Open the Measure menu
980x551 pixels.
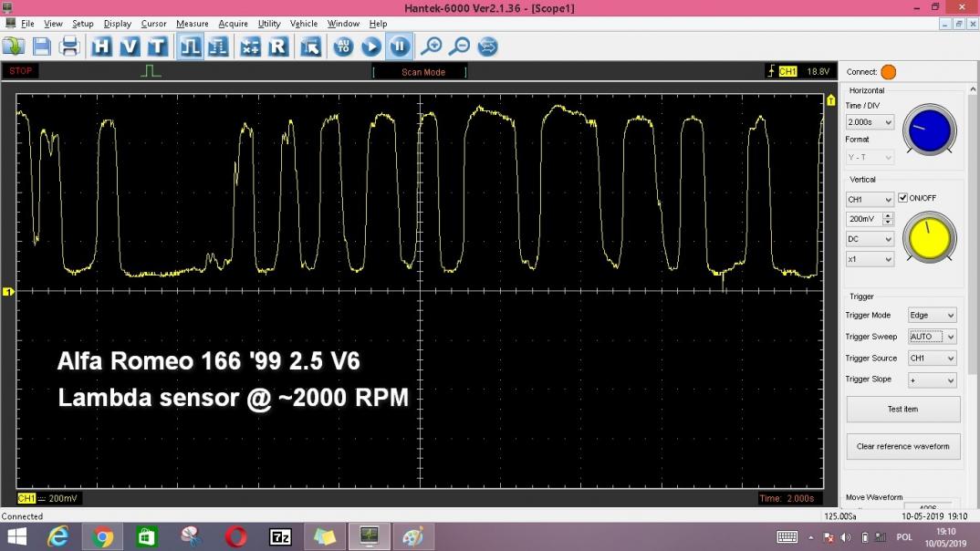tap(192, 24)
